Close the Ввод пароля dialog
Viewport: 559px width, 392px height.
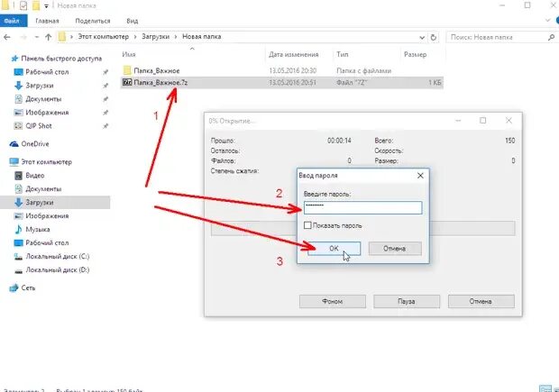coord(420,176)
